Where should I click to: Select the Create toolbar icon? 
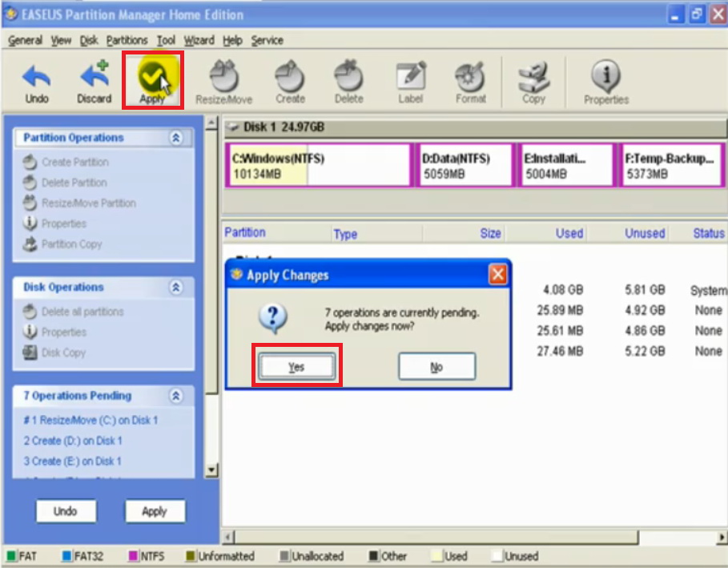290,83
